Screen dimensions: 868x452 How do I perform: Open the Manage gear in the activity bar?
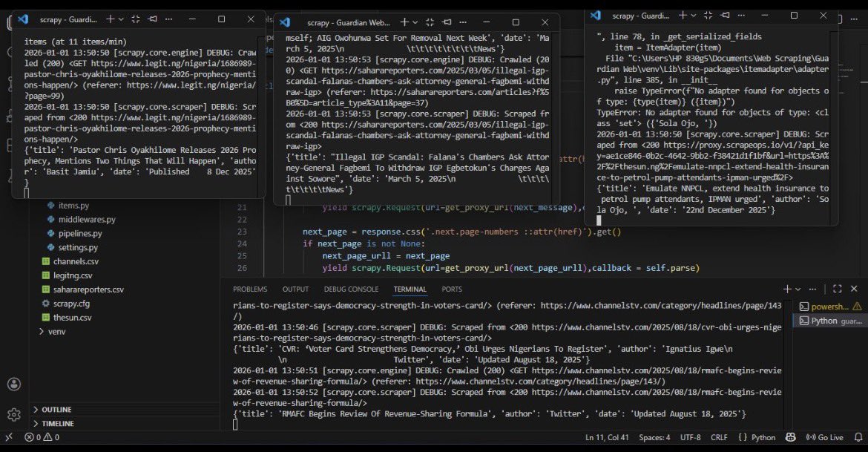point(14,414)
